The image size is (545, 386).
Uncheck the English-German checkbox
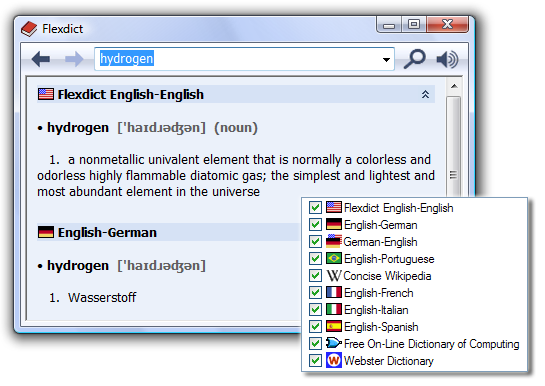click(315, 224)
